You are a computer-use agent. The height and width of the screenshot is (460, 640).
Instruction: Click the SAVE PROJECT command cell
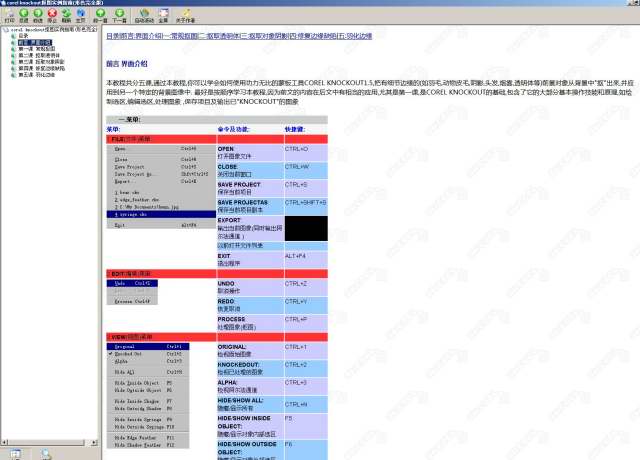point(250,189)
